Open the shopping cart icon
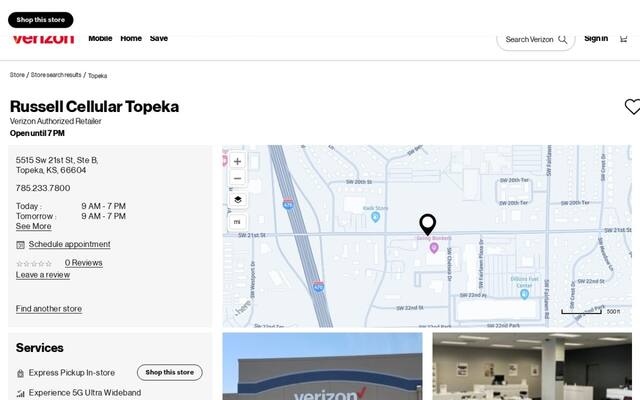 623,39
